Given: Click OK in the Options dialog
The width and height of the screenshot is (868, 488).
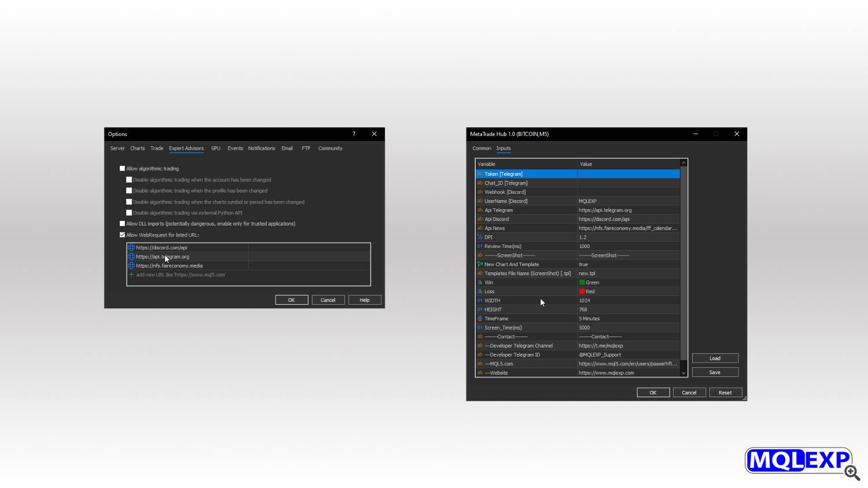Looking at the screenshot, I should click(x=292, y=300).
